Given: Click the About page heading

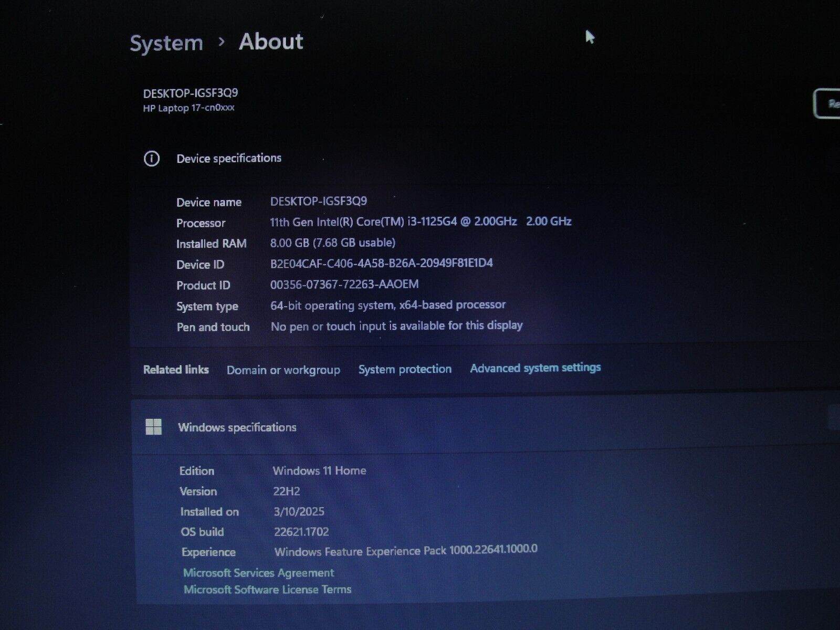Looking at the screenshot, I should (x=271, y=41).
